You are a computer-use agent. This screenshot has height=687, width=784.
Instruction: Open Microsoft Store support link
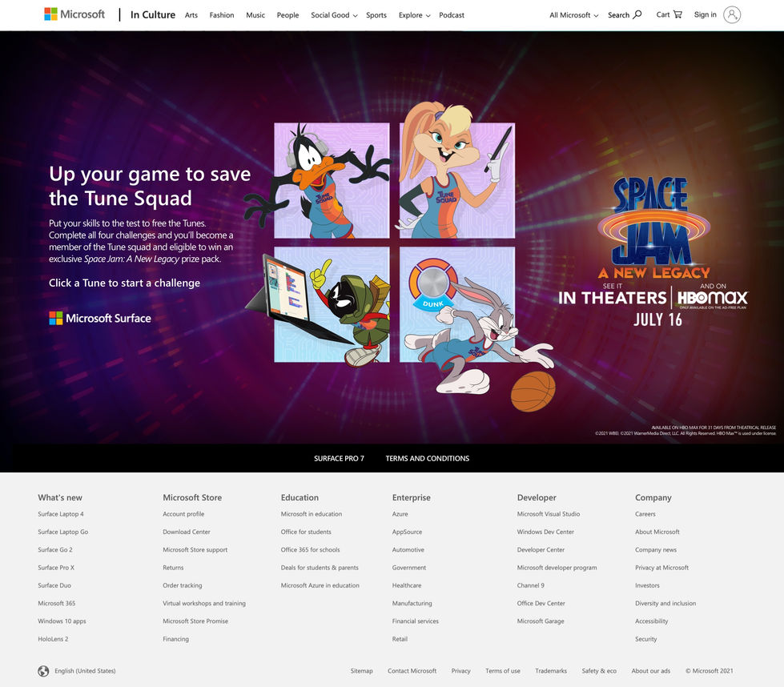195,549
